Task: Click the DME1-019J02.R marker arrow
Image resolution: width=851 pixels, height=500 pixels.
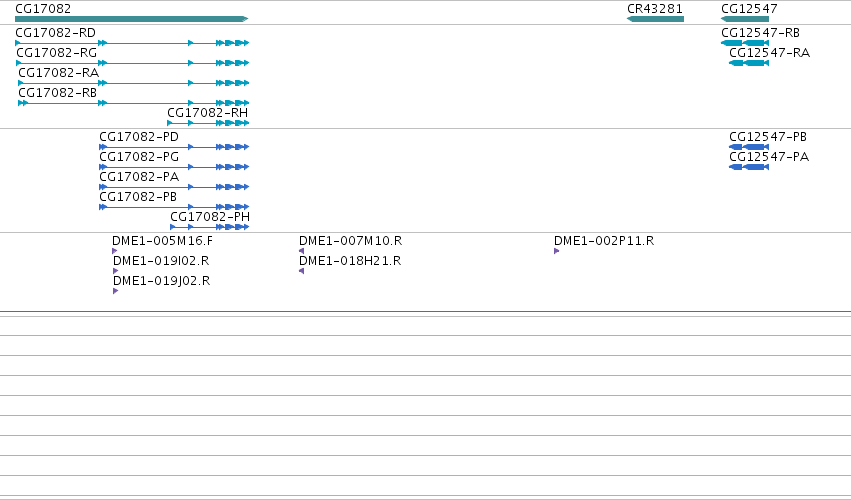Action: (x=116, y=291)
